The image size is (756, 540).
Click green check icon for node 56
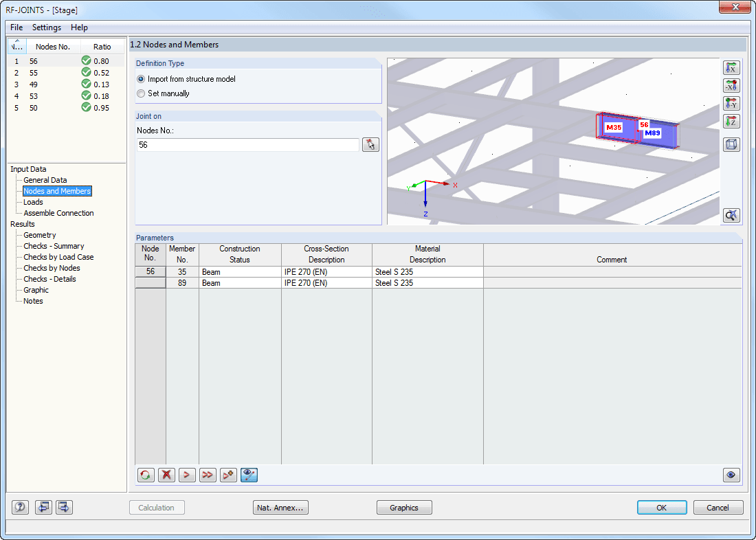coord(87,60)
